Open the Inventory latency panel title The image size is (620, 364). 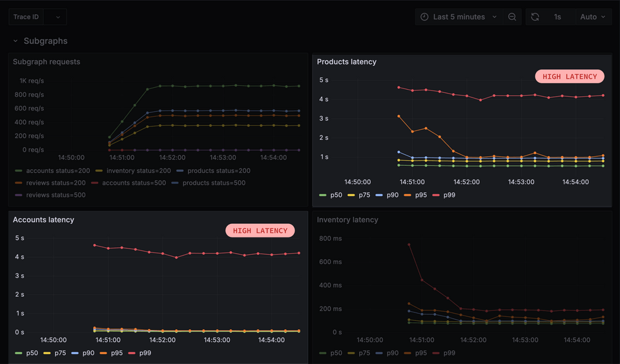click(347, 219)
